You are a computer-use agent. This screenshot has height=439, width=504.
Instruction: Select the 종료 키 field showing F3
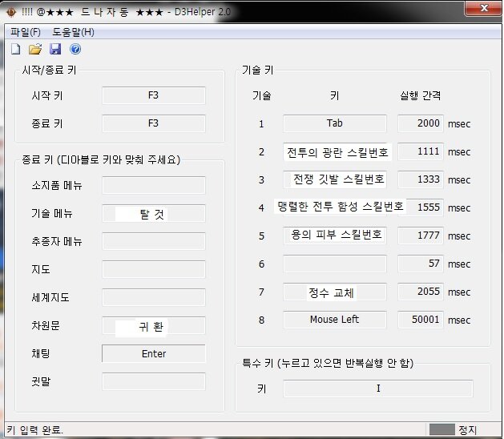coord(154,123)
